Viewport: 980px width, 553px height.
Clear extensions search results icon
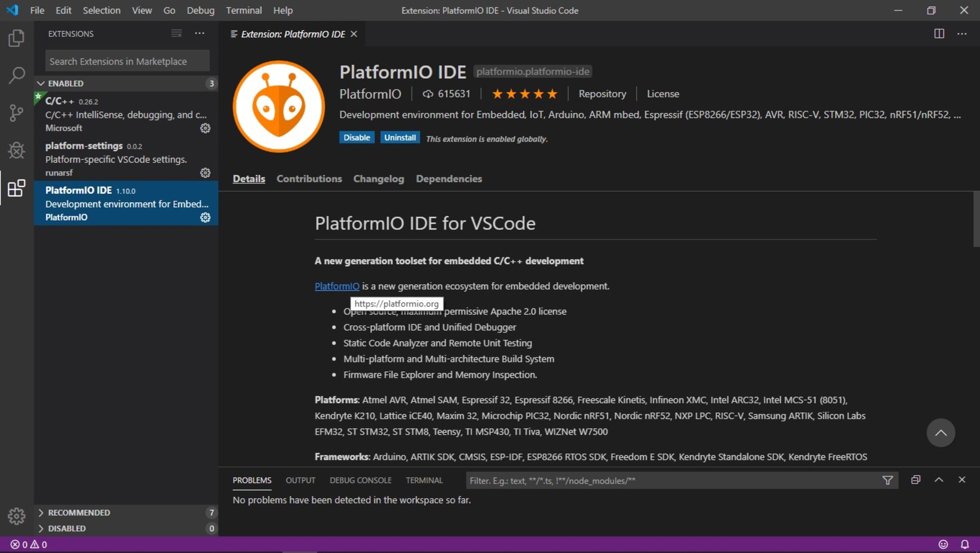pyautogui.click(x=176, y=34)
